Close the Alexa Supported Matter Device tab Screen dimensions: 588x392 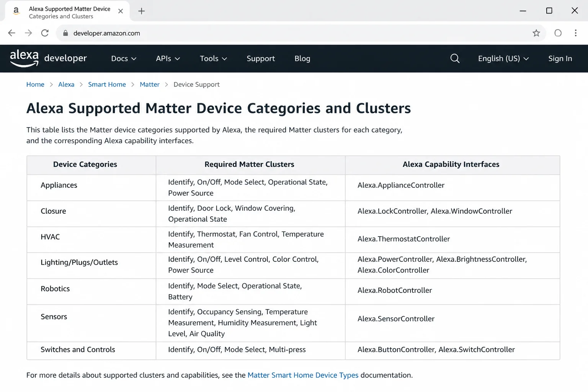[x=121, y=11]
